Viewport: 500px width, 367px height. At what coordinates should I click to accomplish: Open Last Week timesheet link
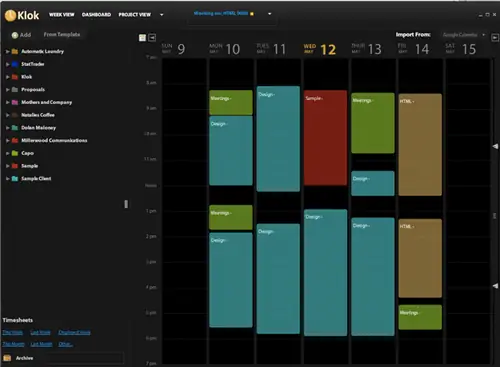(x=40, y=332)
